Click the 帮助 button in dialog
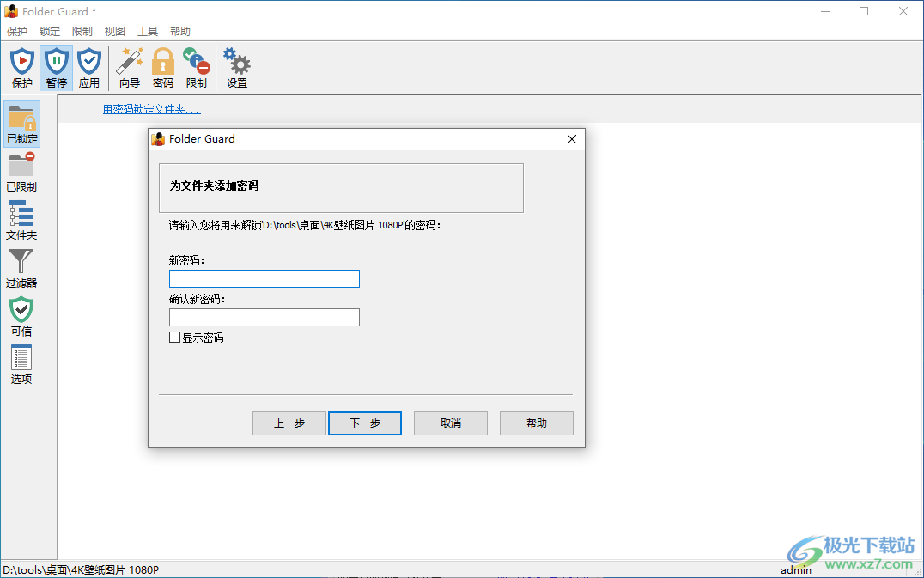The width and height of the screenshot is (924, 578). [536, 423]
